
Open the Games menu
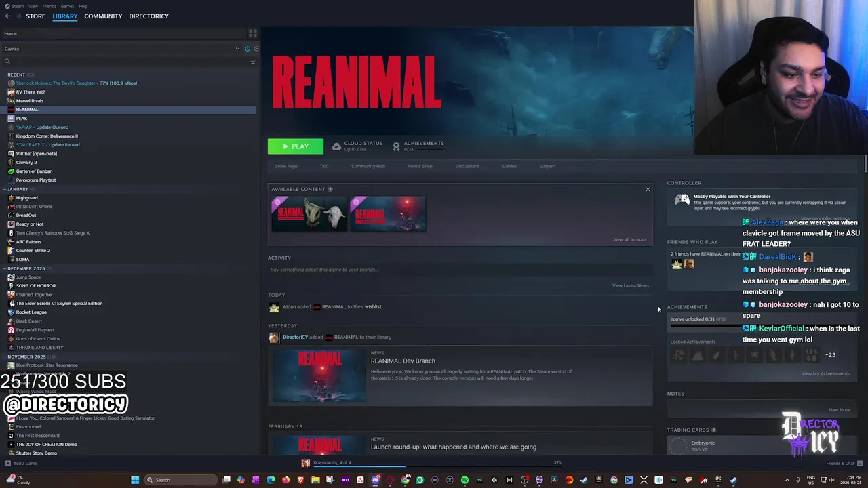point(67,6)
